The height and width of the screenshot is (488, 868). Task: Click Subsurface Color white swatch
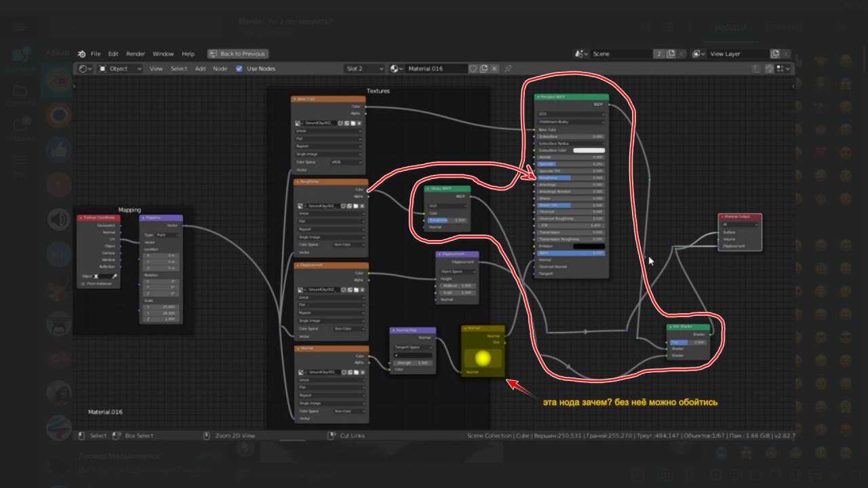click(x=589, y=150)
